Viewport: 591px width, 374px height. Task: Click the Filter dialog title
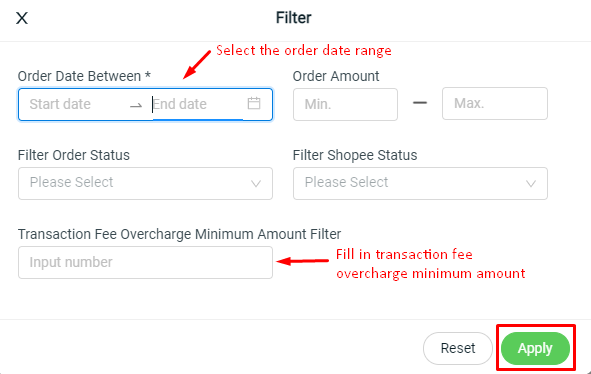[x=294, y=18]
